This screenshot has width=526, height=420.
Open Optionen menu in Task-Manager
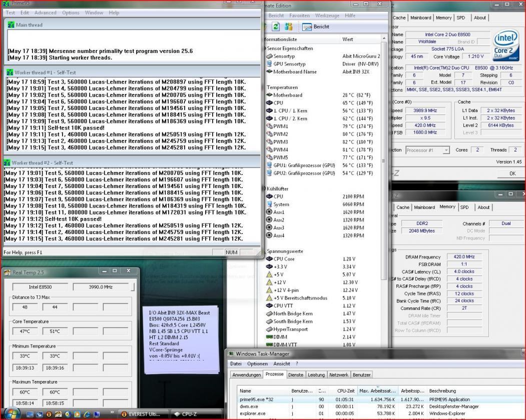tap(257, 363)
